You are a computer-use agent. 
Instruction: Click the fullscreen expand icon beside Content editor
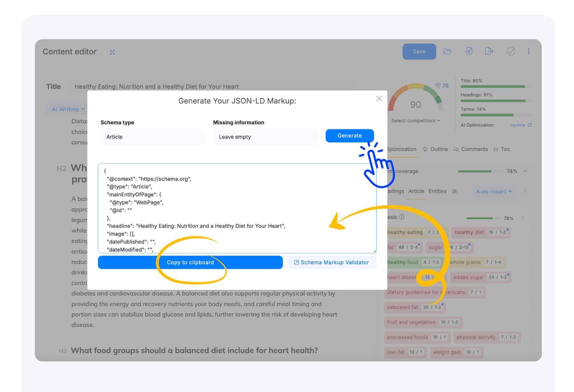click(x=112, y=52)
